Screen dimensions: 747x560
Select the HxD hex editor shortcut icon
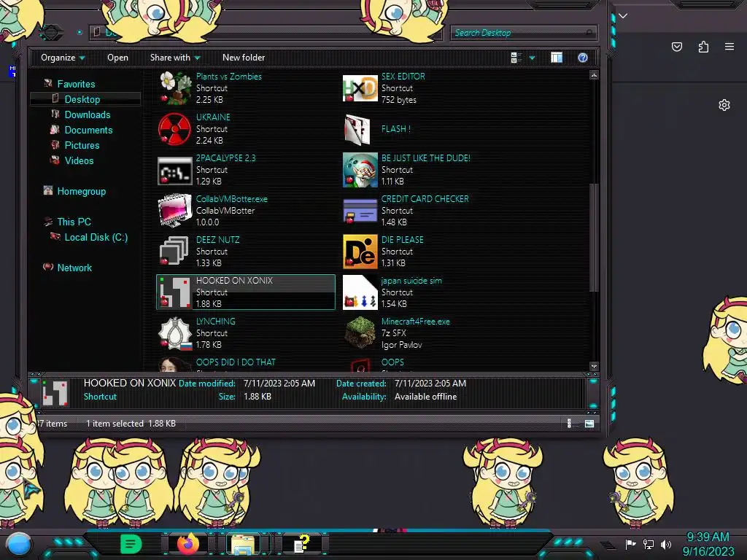click(x=360, y=88)
